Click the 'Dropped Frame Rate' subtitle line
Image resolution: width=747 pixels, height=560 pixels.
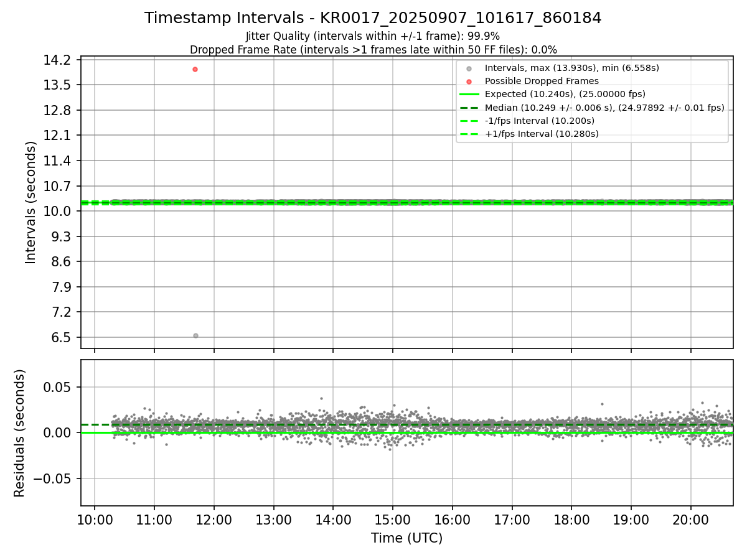tap(373, 49)
